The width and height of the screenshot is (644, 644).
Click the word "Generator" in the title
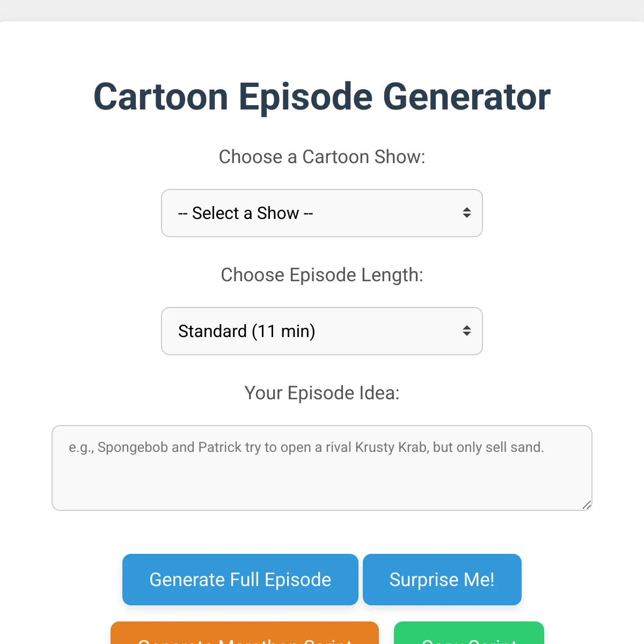click(x=466, y=97)
